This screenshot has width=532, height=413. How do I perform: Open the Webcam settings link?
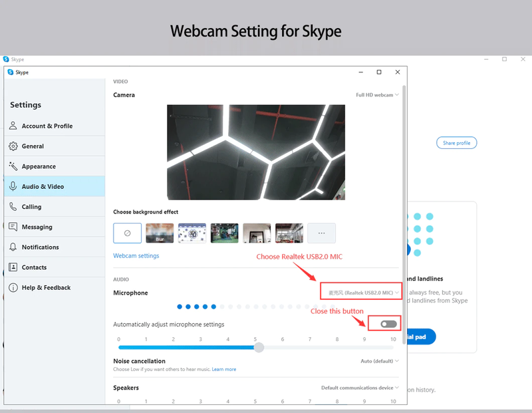[x=136, y=255]
